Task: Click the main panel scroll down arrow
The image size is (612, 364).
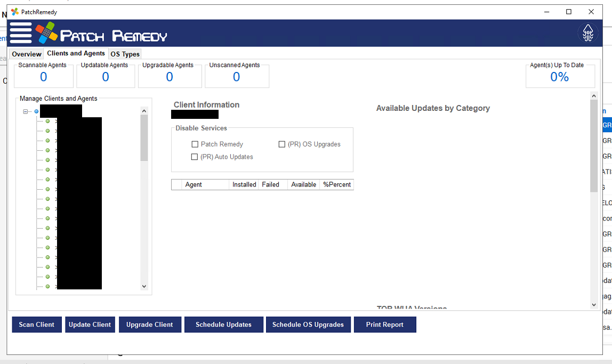Action: coord(594,305)
